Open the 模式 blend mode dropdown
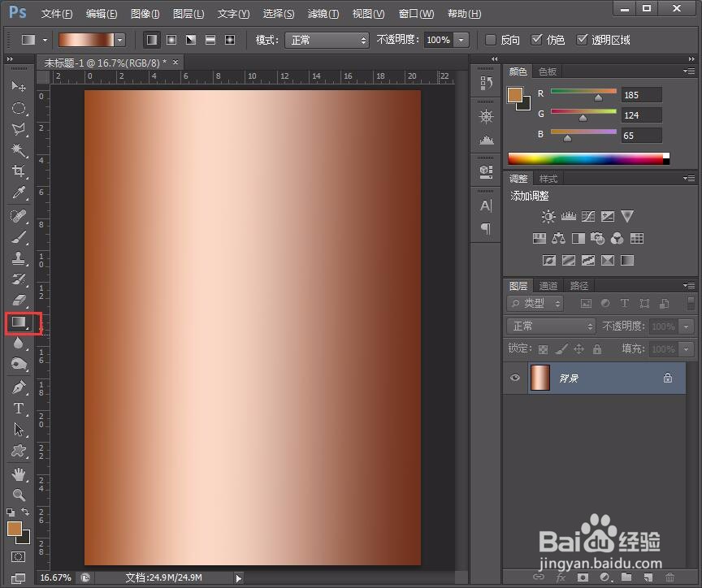702x588 pixels. tap(327, 41)
